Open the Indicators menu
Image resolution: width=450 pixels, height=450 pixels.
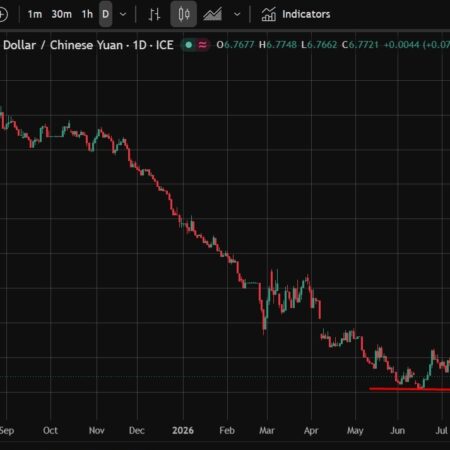tap(296, 14)
